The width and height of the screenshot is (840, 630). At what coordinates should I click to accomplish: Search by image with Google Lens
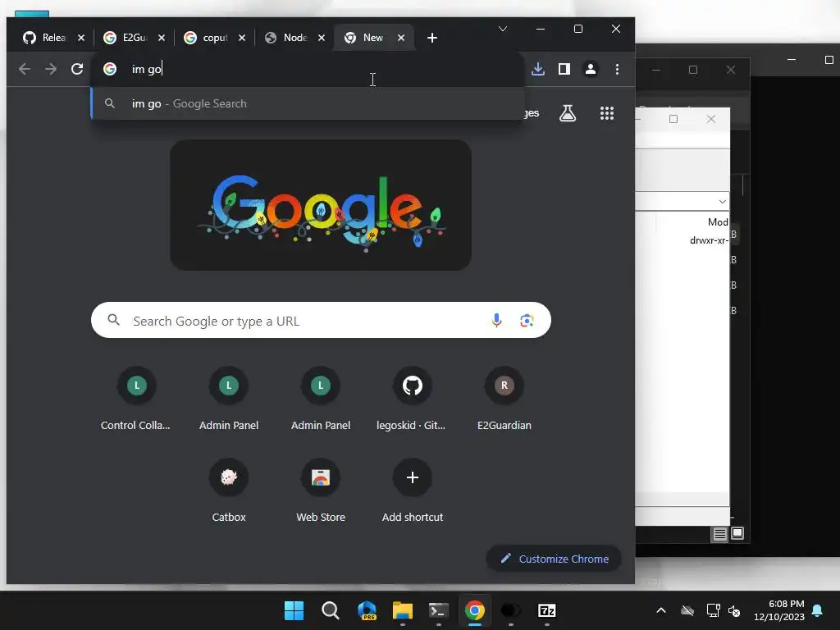[x=527, y=321]
